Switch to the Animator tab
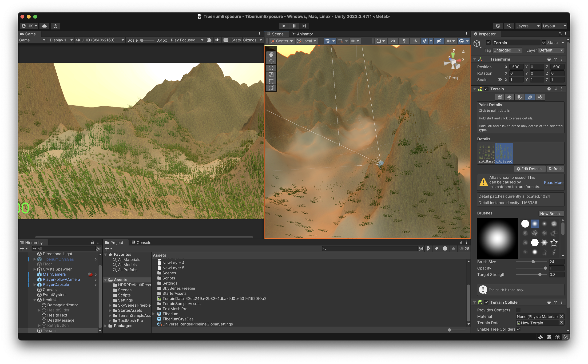Viewport: 588px width, 364px height. point(302,34)
